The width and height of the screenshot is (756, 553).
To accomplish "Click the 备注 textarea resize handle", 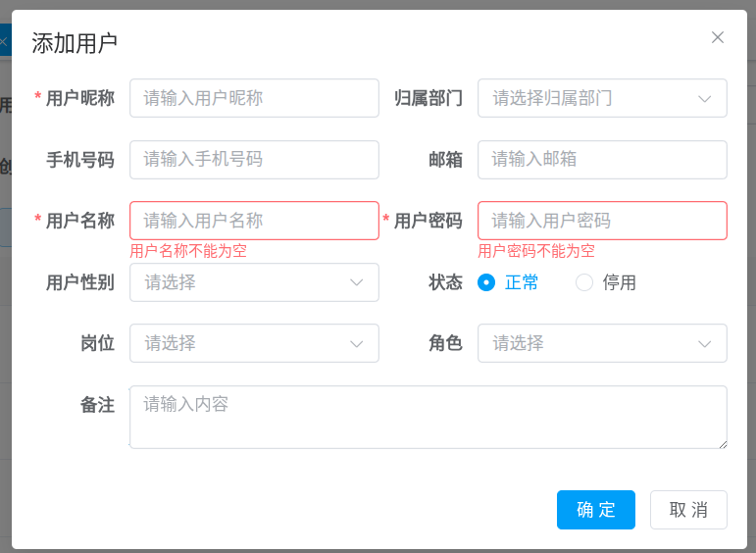I will (x=723, y=444).
